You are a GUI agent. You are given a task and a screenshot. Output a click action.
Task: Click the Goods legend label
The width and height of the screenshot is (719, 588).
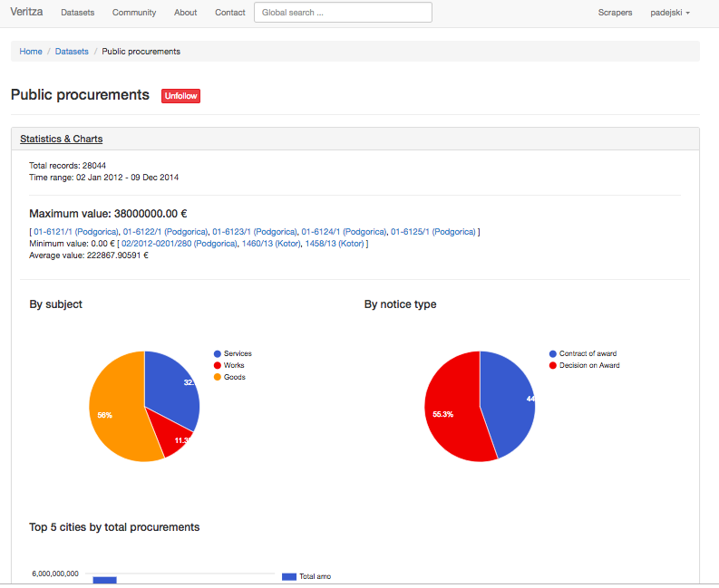click(234, 377)
